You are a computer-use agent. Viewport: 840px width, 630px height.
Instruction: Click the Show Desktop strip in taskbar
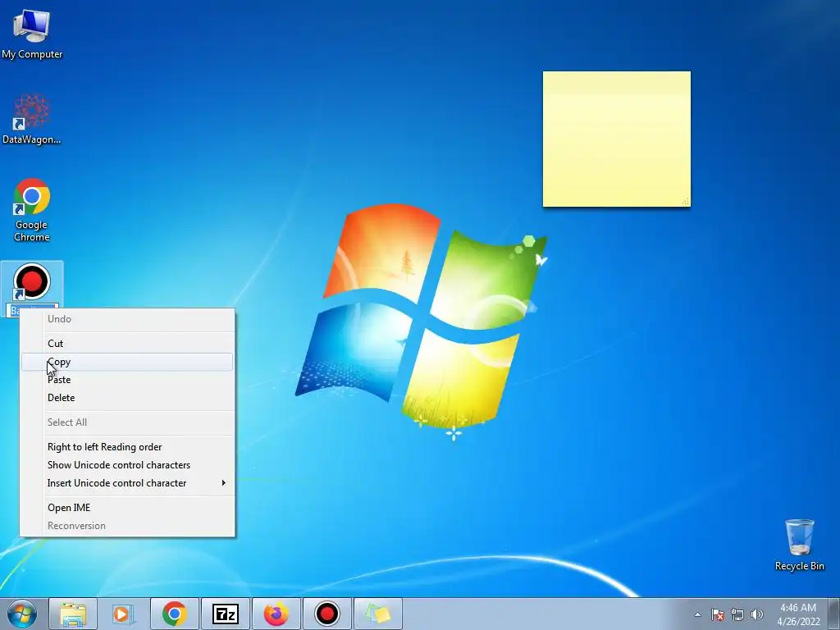pos(834,614)
